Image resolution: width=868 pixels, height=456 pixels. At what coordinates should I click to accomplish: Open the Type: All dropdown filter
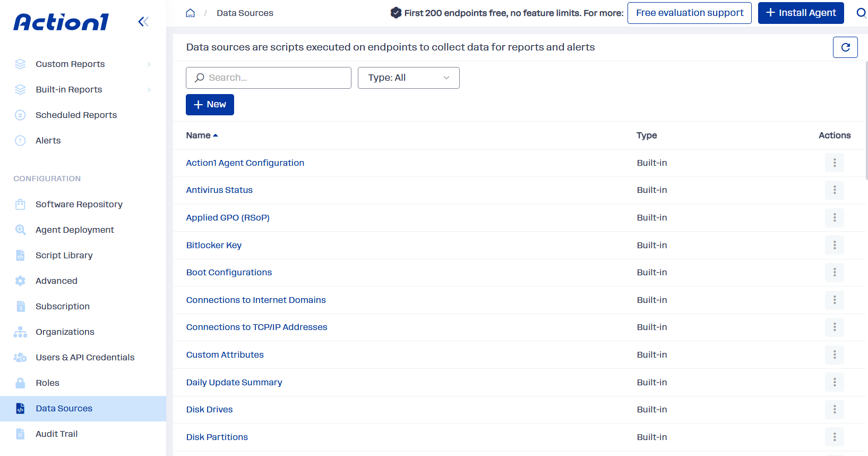(x=408, y=78)
